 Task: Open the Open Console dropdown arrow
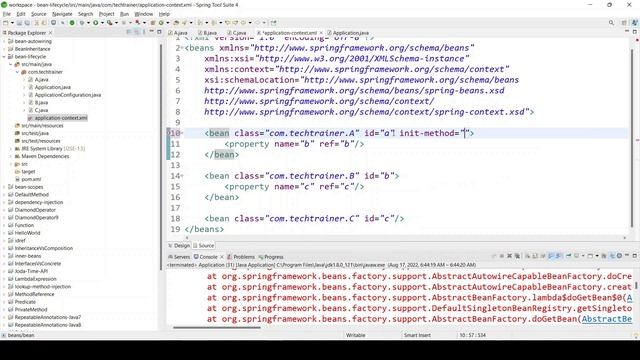tap(597, 256)
